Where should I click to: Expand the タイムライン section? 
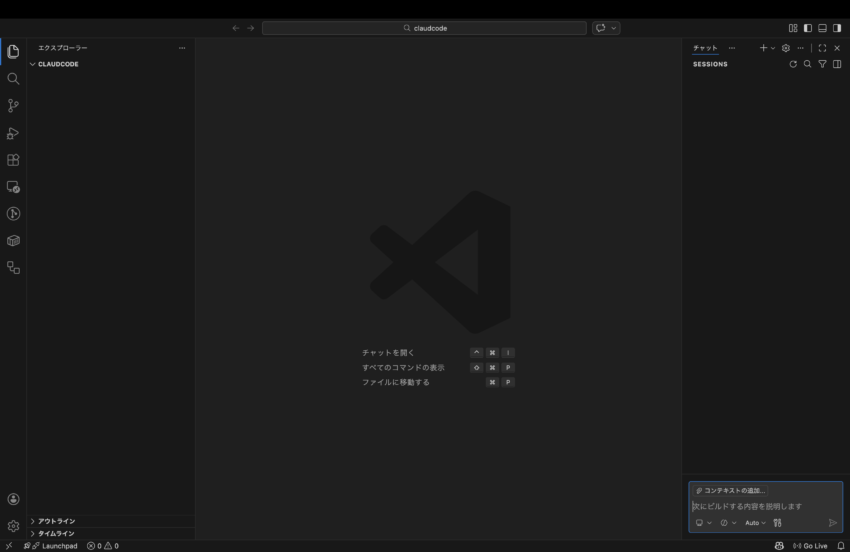coord(57,534)
